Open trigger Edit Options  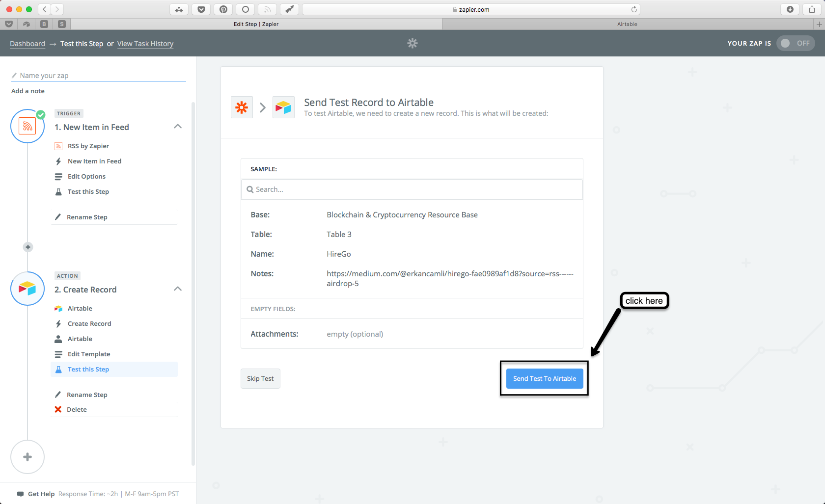point(86,176)
